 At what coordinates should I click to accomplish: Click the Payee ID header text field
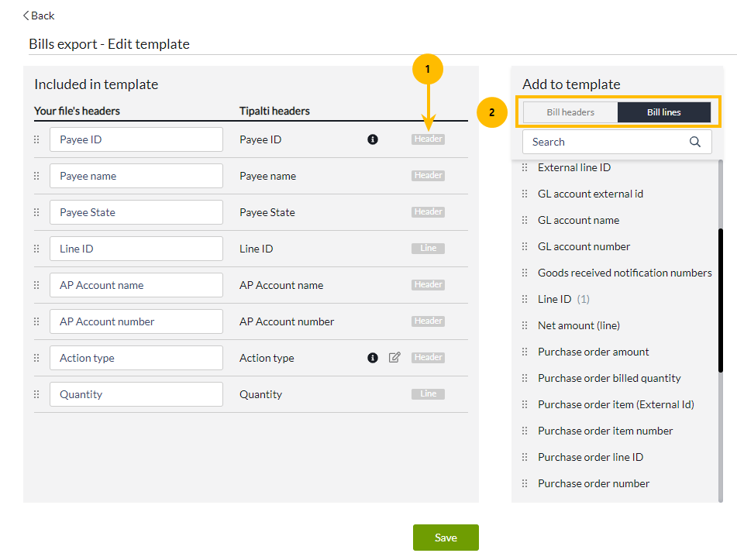(x=136, y=139)
